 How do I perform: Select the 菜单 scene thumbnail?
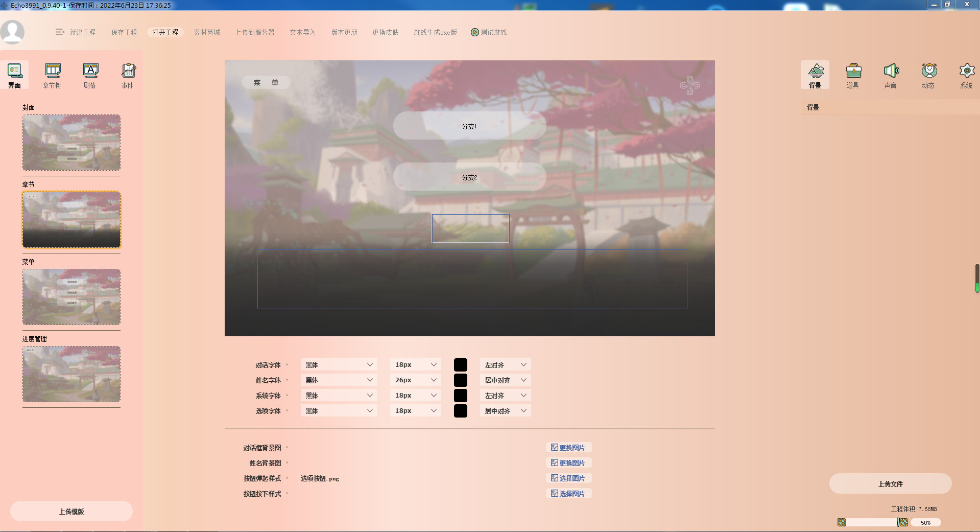(x=71, y=297)
